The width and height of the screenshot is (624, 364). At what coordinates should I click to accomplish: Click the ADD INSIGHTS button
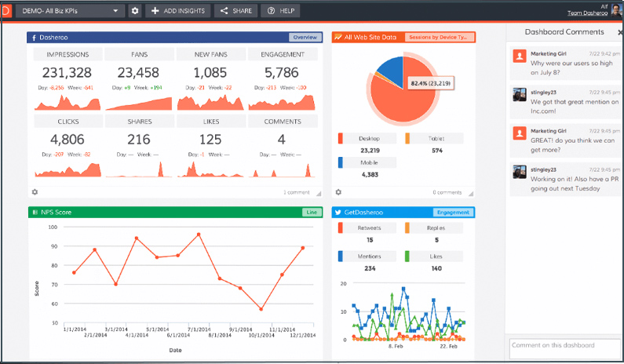tap(177, 11)
